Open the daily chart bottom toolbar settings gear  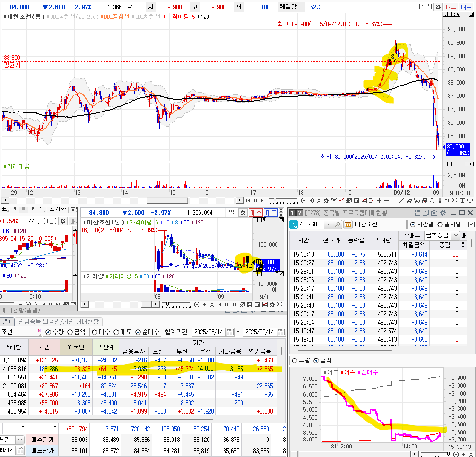(272, 305)
